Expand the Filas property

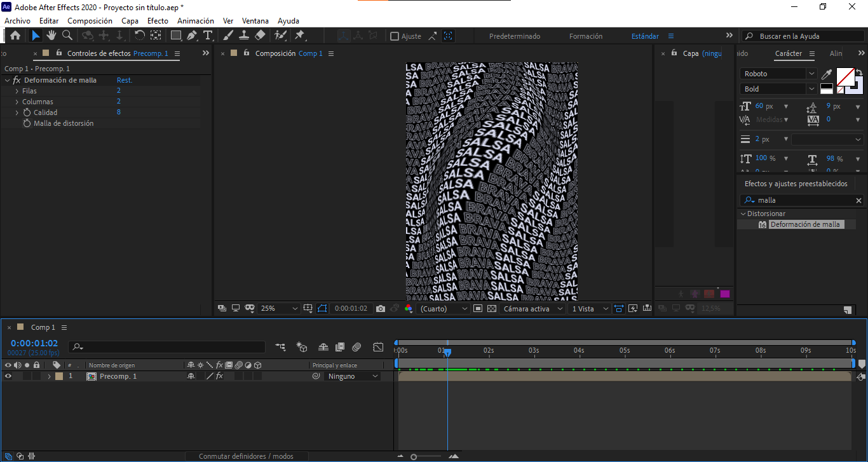point(17,91)
